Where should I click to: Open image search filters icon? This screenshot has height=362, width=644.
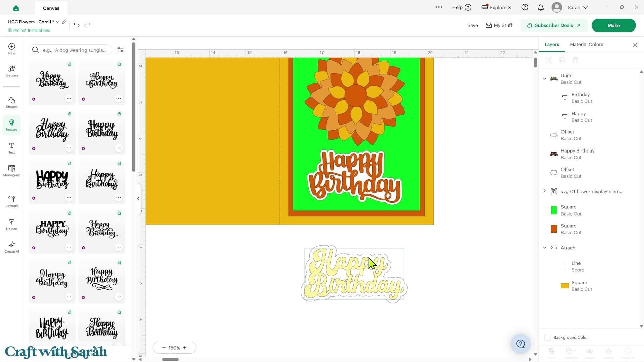coord(120,50)
